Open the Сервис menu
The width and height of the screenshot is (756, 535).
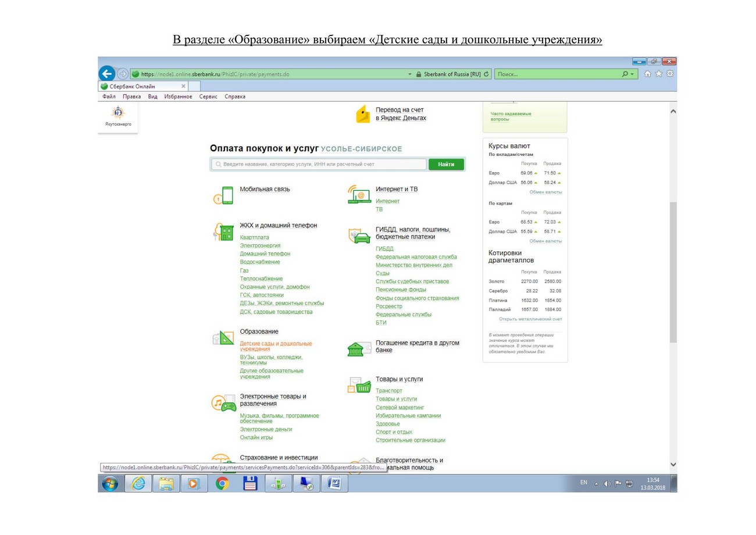(208, 97)
